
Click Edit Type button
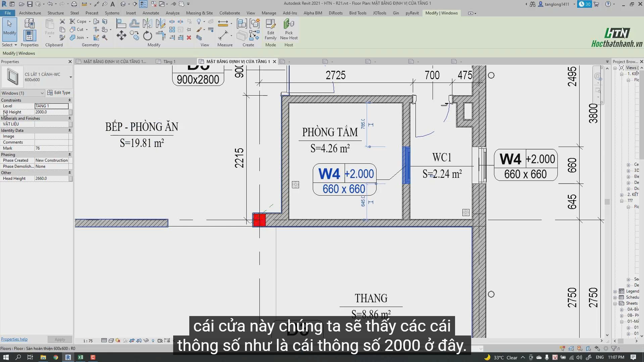59,93
